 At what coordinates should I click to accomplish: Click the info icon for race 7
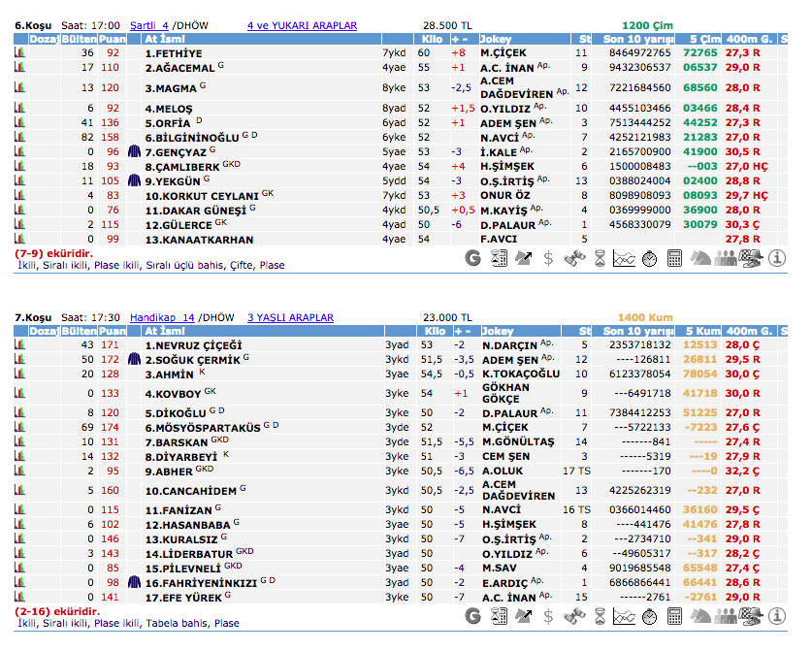[776, 616]
